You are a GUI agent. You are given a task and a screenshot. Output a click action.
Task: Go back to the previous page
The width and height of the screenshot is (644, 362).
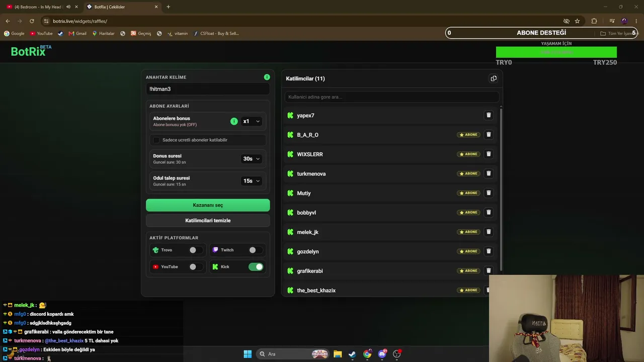[x=8, y=21]
